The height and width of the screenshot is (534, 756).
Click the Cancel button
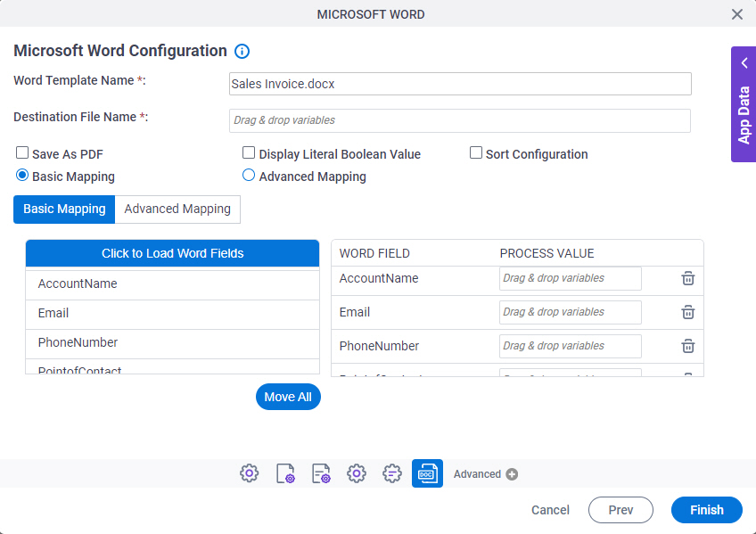(x=550, y=510)
